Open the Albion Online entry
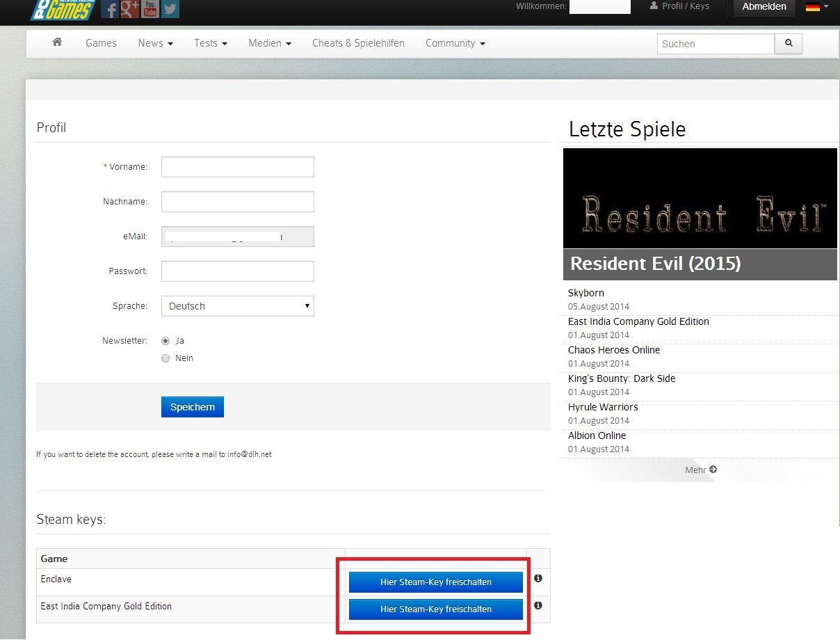This screenshot has height=640, width=840. 597,435
